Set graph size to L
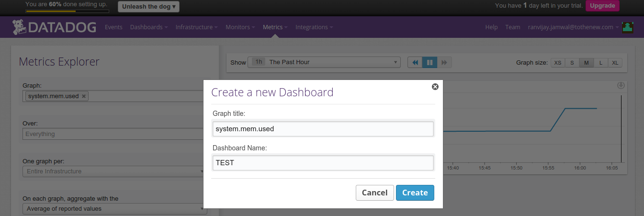Viewport: 644px width, 216px height. coord(601,63)
